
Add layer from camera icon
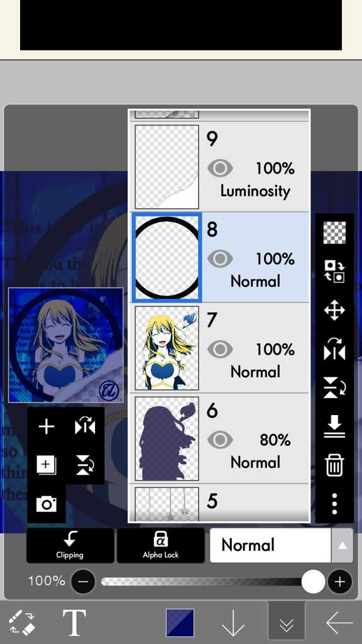coord(47,504)
